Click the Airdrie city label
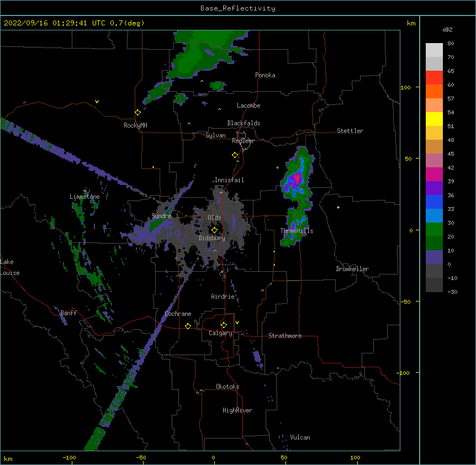476x465 pixels. coord(223,297)
